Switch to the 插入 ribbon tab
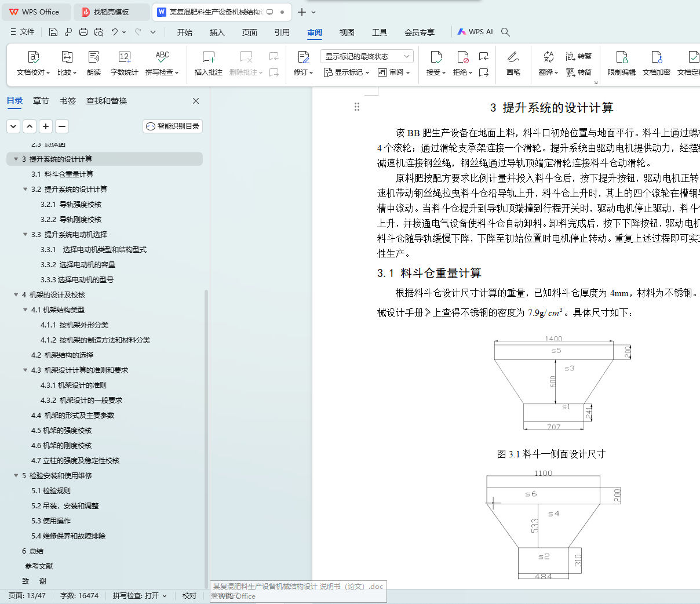 click(x=217, y=32)
